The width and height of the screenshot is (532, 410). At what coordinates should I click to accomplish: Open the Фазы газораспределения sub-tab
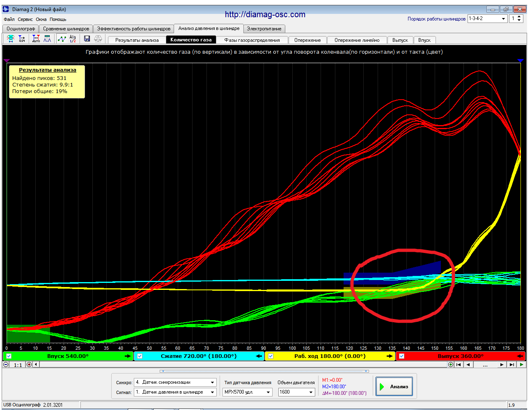[252, 40]
